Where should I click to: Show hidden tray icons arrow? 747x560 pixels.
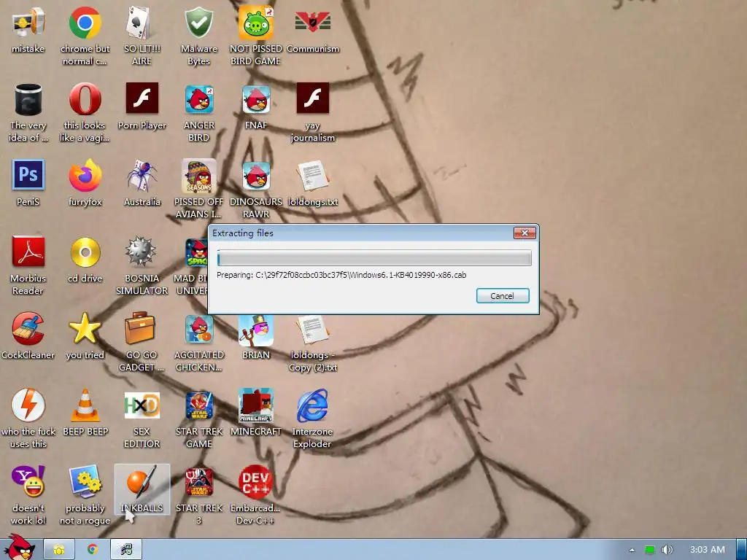(632, 550)
